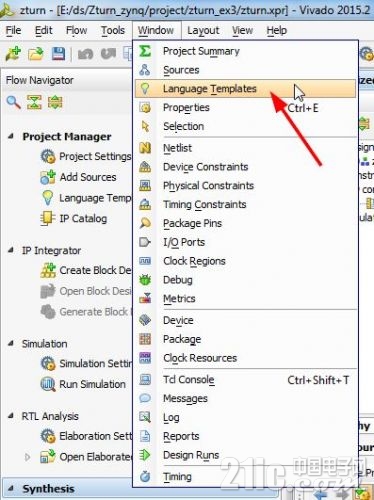Click the Expand All icon in Flow Navigator
374x500 pixels.
[55, 102]
